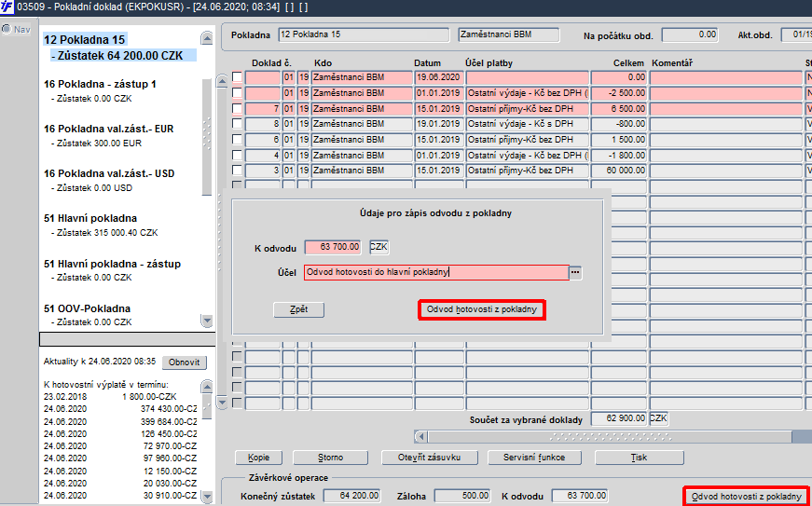
Task: Click Celkem cell -800.00
Action: tap(619, 124)
